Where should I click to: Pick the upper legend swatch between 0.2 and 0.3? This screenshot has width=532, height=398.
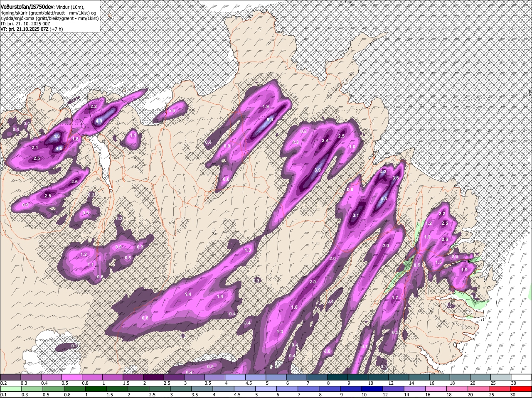point(11,377)
